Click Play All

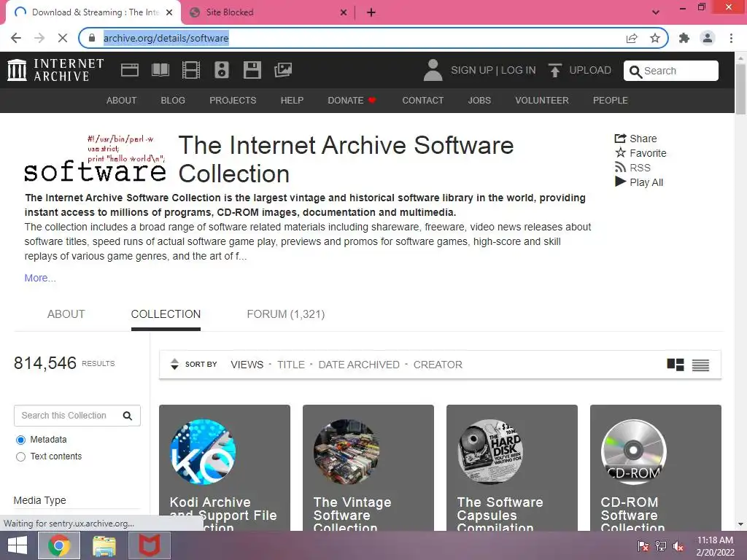(x=639, y=182)
